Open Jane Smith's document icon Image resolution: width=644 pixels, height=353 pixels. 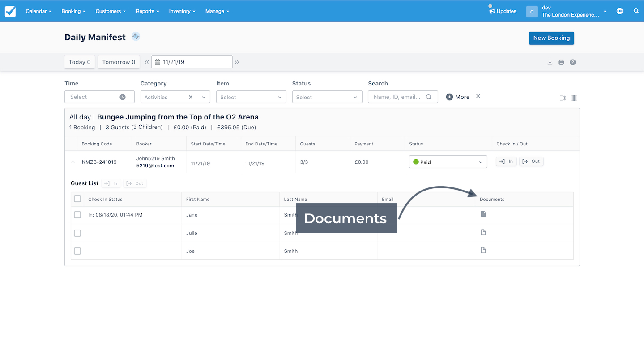pyautogui.click(x=483, y=214)
